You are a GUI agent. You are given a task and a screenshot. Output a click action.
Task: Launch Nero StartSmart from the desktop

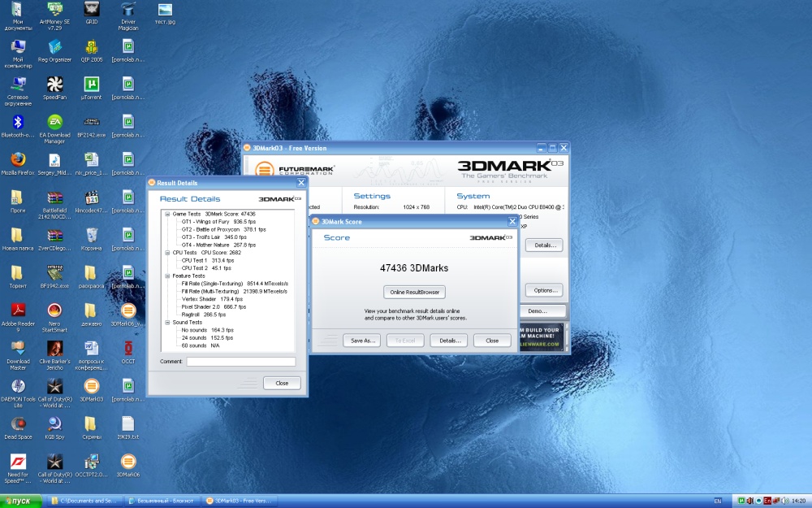pos(54,317)
